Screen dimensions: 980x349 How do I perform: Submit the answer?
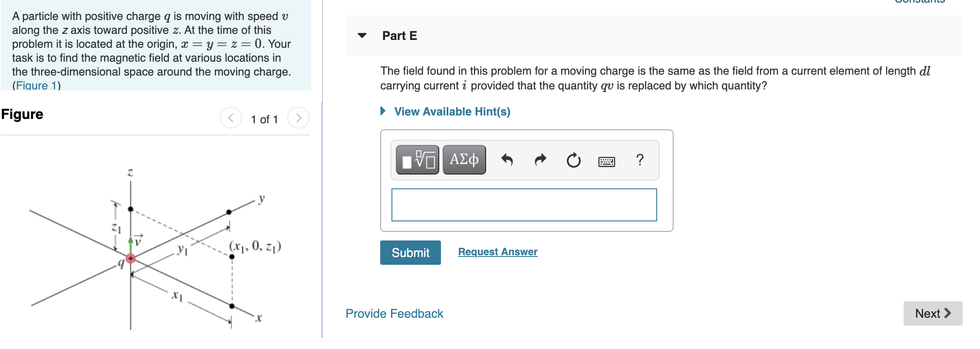click(x=410, y=253)
